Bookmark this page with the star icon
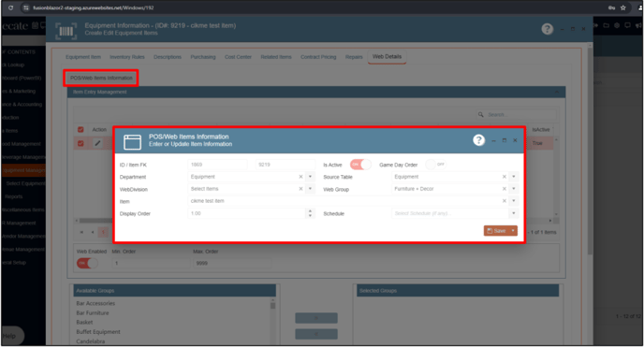Image resolution: width=644 pixels, height=347 pixels. pyautogui.click(x=623, y=7)
